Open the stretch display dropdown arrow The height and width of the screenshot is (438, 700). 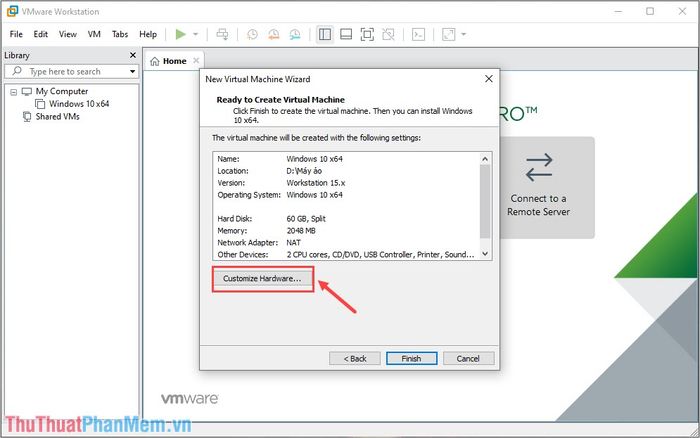tap(463, 34)
